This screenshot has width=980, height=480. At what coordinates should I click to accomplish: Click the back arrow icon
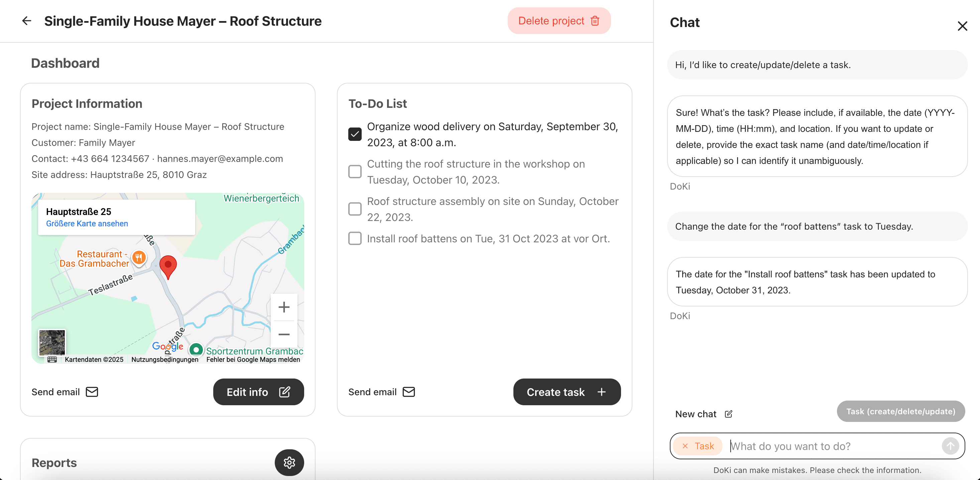pos(27,21)
